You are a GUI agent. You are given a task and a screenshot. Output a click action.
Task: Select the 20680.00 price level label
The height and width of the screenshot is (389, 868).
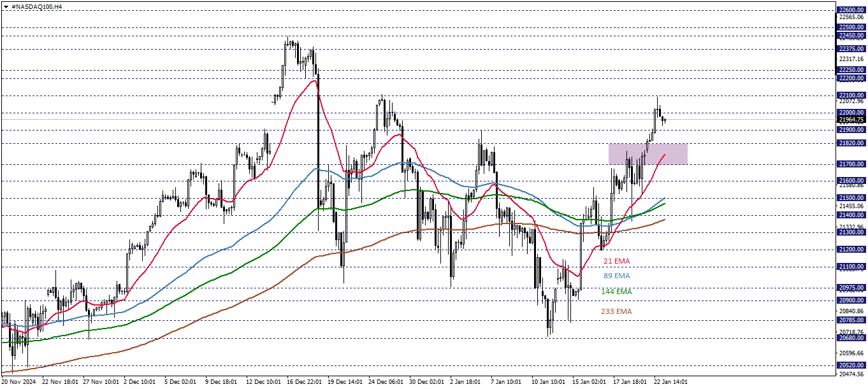(851, 338)
